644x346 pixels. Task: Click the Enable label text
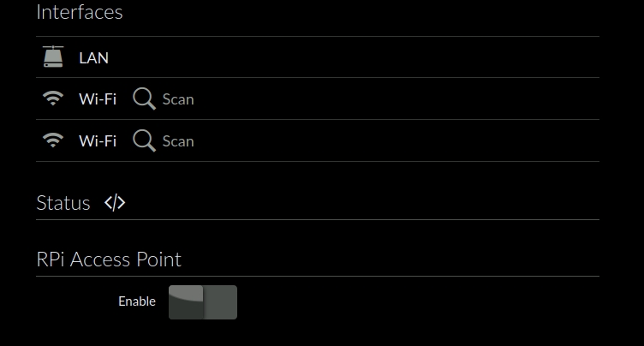(x=137, y=301)
